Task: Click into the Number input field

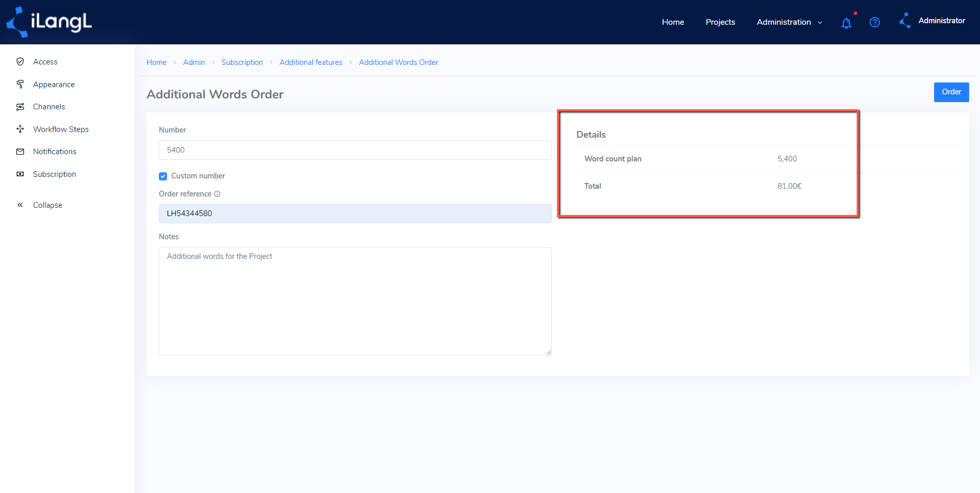Action: click(355, 150)
